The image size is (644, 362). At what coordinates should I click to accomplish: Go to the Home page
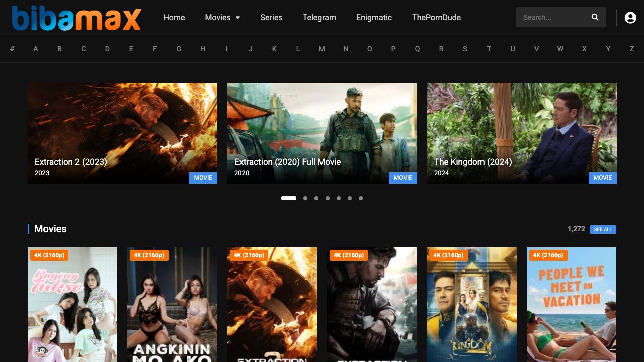tap(174, 17)
